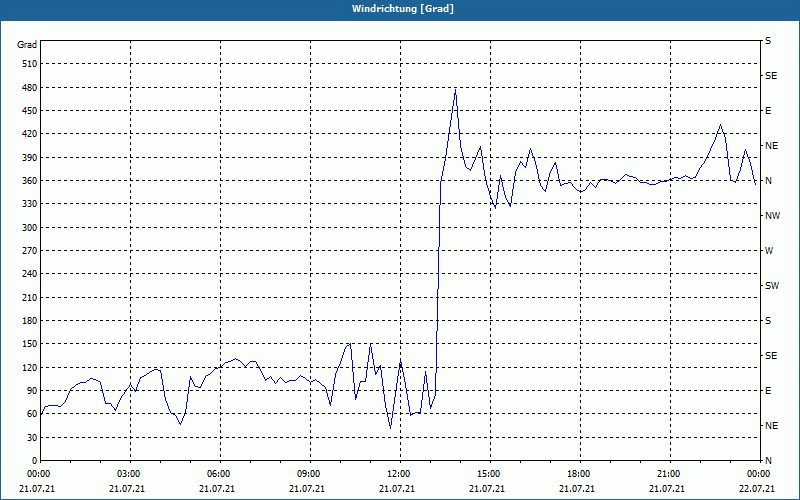Click the 90 value on left axis
The height and width of the screenshot is (500, 800).
pos(32,391)
